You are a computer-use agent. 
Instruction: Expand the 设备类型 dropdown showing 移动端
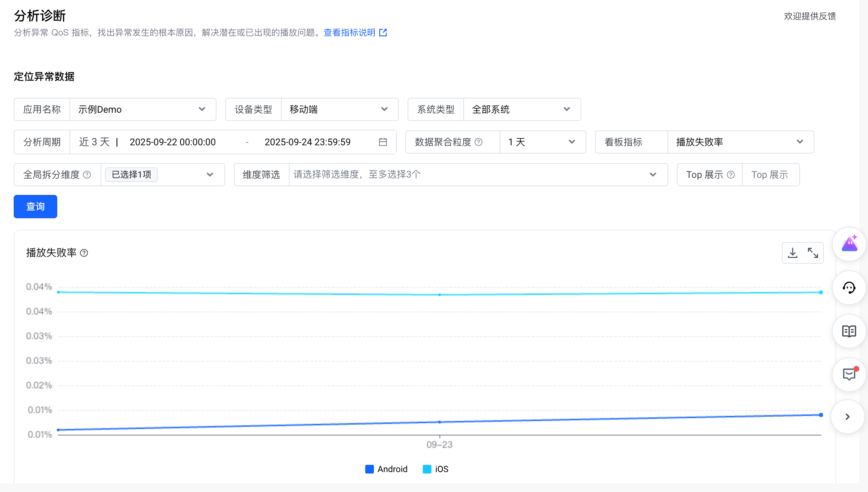(339, 109)
